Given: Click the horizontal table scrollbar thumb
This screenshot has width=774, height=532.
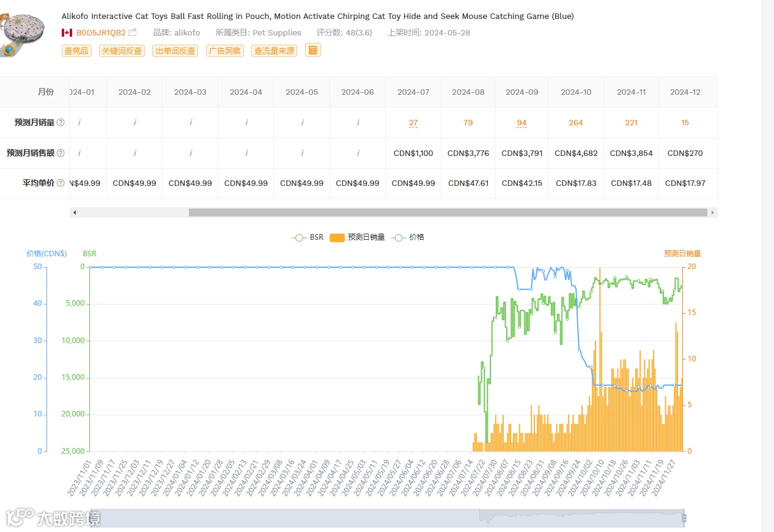Looking at the screenshot, I should click(448, 212).
